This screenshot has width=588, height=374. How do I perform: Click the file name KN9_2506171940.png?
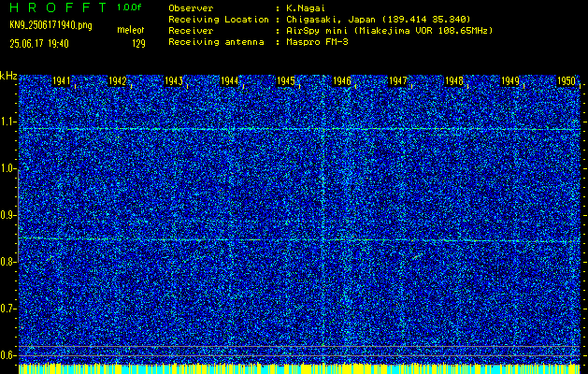pos(50,25)
